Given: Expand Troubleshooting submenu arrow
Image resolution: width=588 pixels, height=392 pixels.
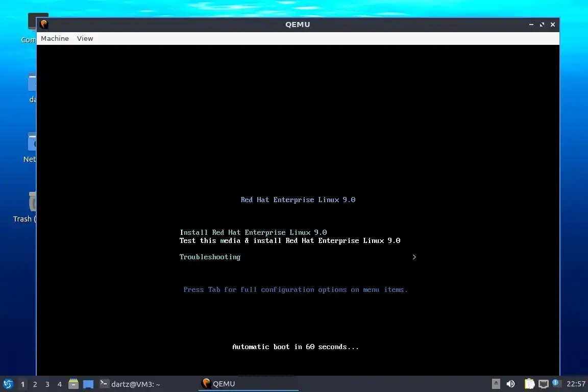Looking at the screenshot, I should 414,257.
